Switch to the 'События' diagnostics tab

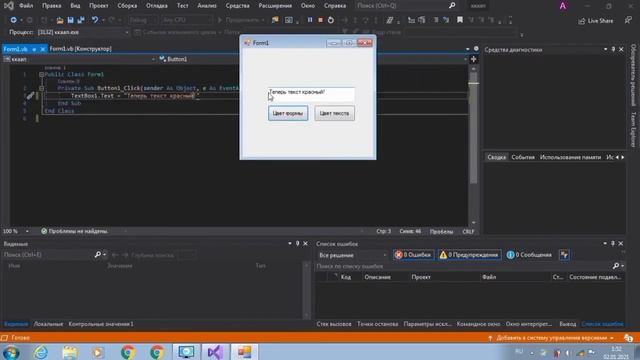click(523, 157)
